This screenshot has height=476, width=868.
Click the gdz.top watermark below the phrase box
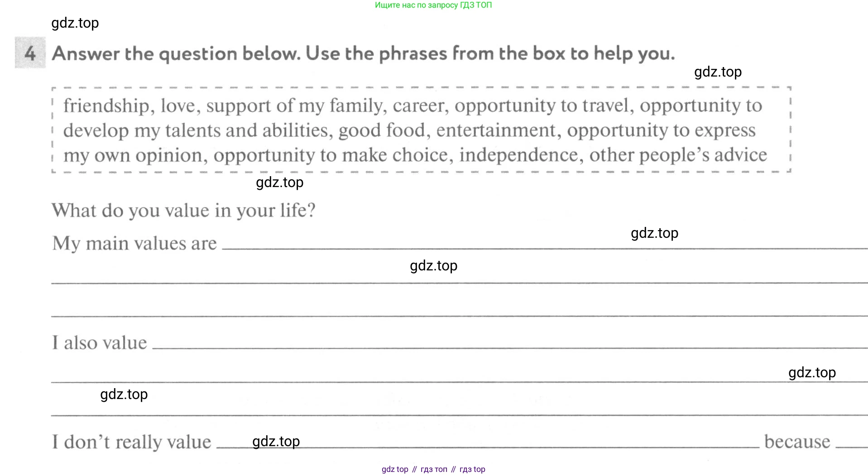280,183
